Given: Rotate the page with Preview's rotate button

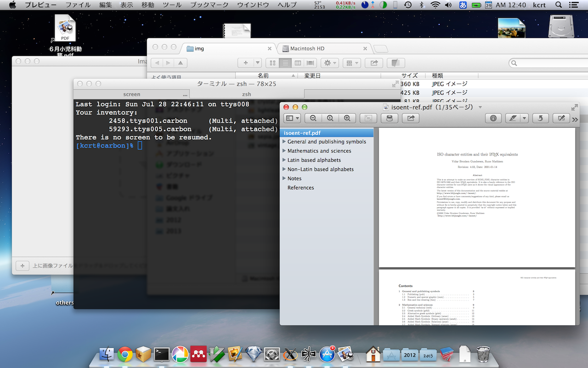Looking at the screenshot, I should (x=541, y=118).
